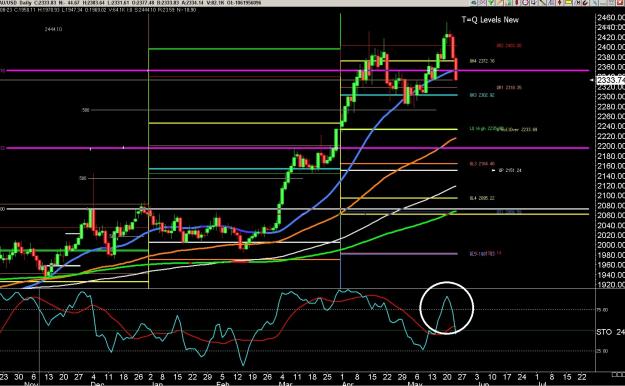Click the 25.00 stochastic level label
The image size is (625, 386).
pos(602,351)
